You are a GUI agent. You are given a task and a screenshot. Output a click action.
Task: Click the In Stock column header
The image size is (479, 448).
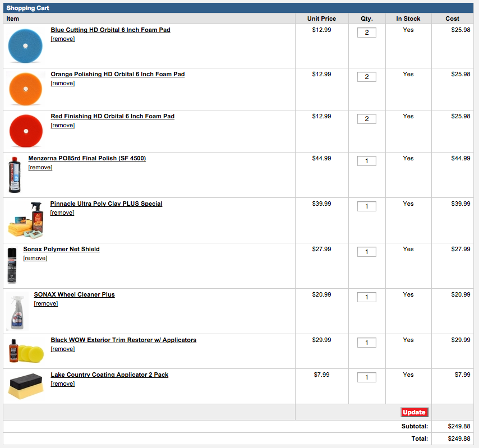(x=408, y=19)
